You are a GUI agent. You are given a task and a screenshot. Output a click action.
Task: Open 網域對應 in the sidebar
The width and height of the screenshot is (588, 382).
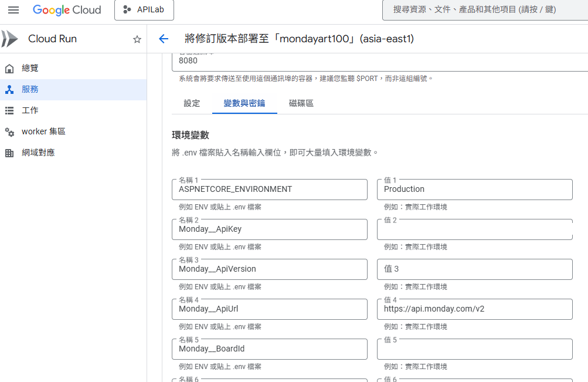pos(73,153)
